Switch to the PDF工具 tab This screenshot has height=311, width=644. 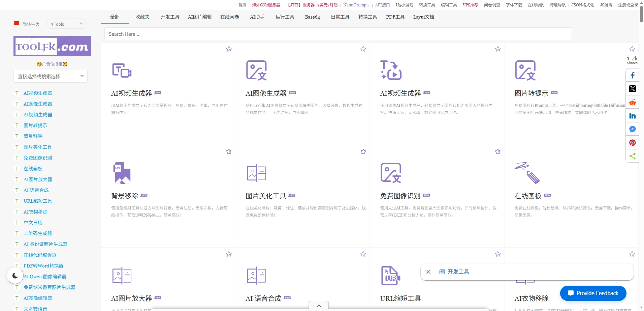[x=395, y=17]
